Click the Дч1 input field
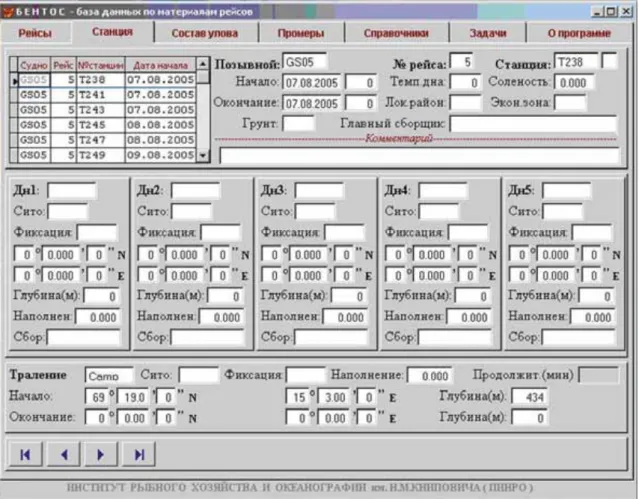 [72, 190]
